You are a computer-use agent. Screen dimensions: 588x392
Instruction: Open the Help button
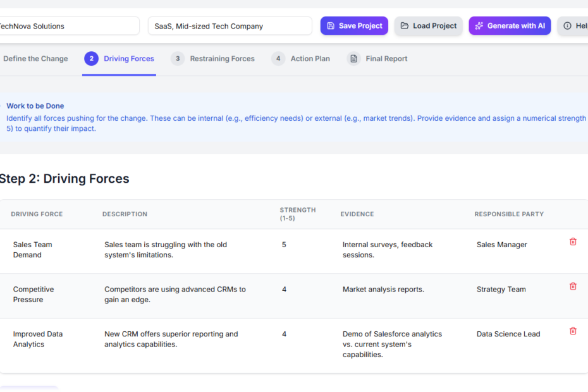point(574,26)
